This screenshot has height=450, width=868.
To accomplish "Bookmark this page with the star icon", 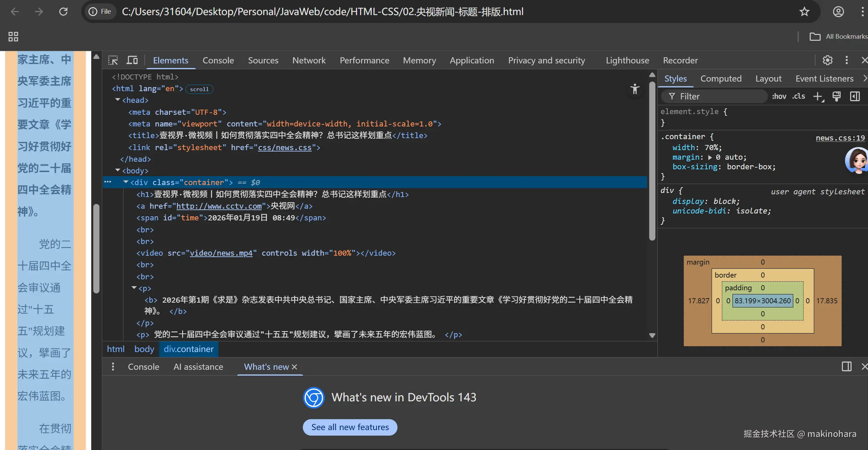I will [804, 12].
